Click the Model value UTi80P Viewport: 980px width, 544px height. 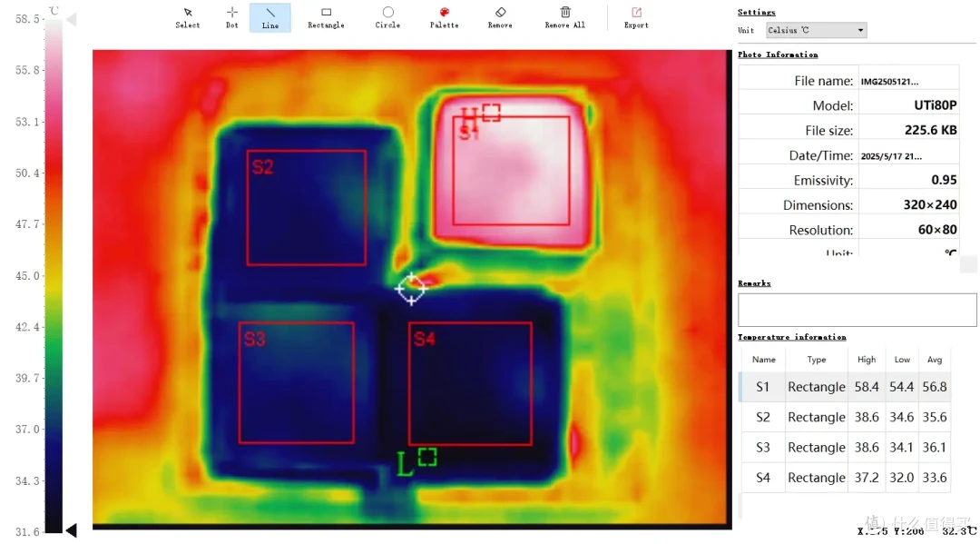tap(935, 105)
